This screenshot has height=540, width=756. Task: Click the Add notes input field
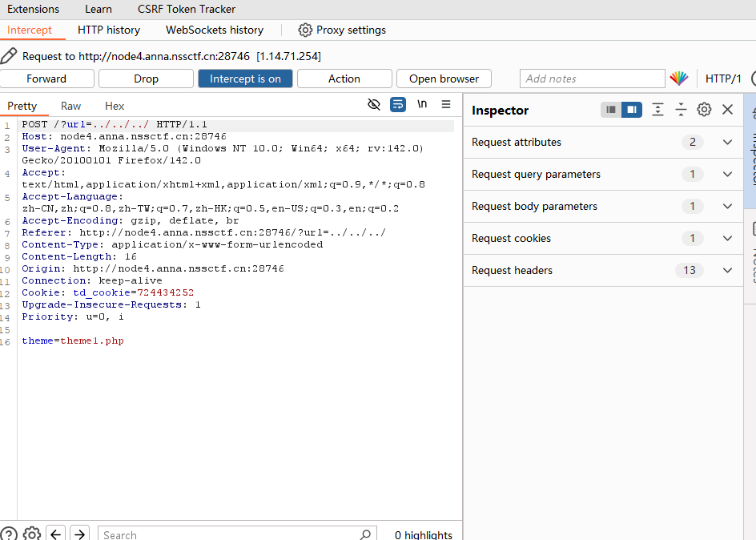(593, 79)
